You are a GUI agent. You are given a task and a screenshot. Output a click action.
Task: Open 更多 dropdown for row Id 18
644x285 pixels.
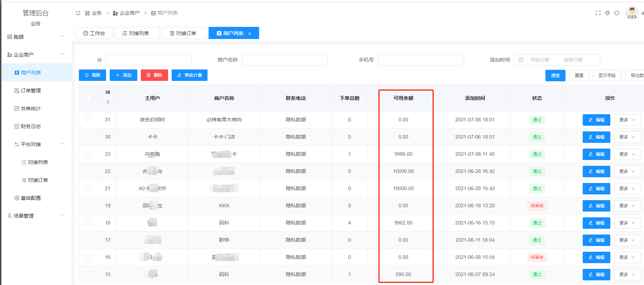[x=627, y=223]
